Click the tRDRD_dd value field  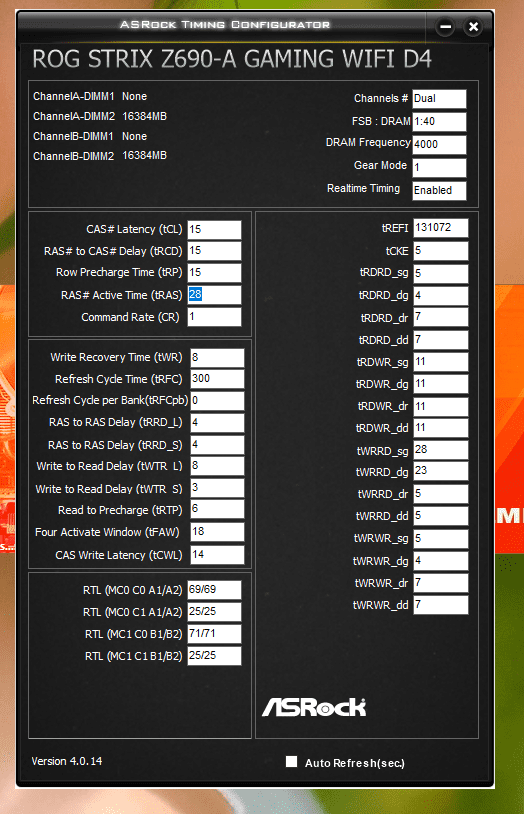(441, 340)
